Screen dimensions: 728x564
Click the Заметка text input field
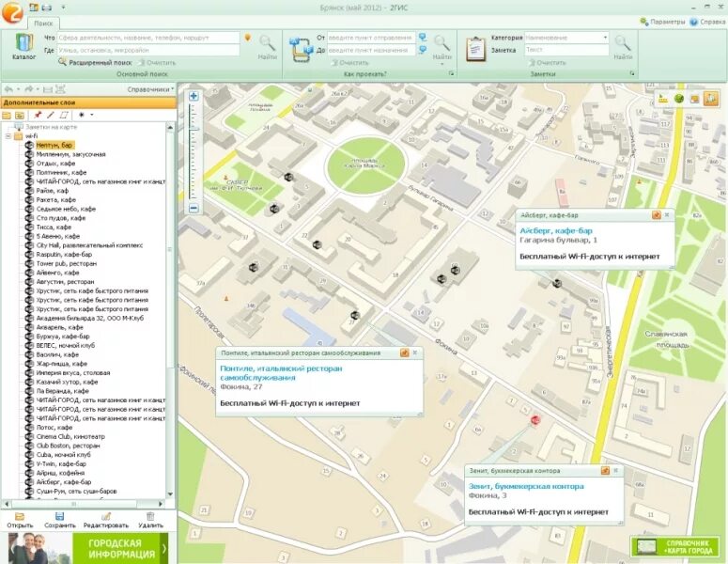pyautogui.click(x=566, y=50)
